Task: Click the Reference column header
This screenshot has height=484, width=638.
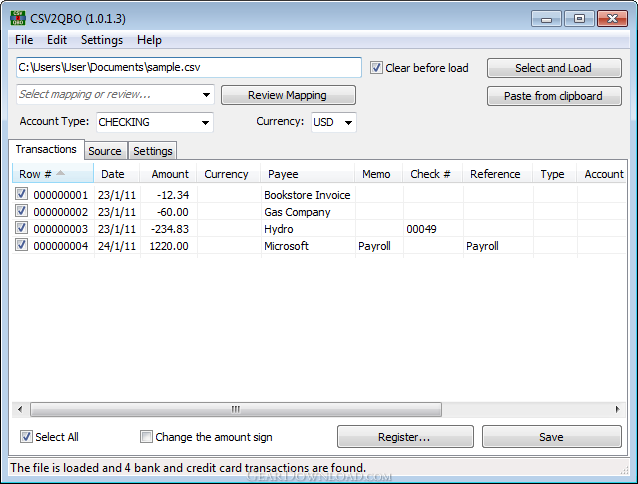Action: click(x=498, y=174)
